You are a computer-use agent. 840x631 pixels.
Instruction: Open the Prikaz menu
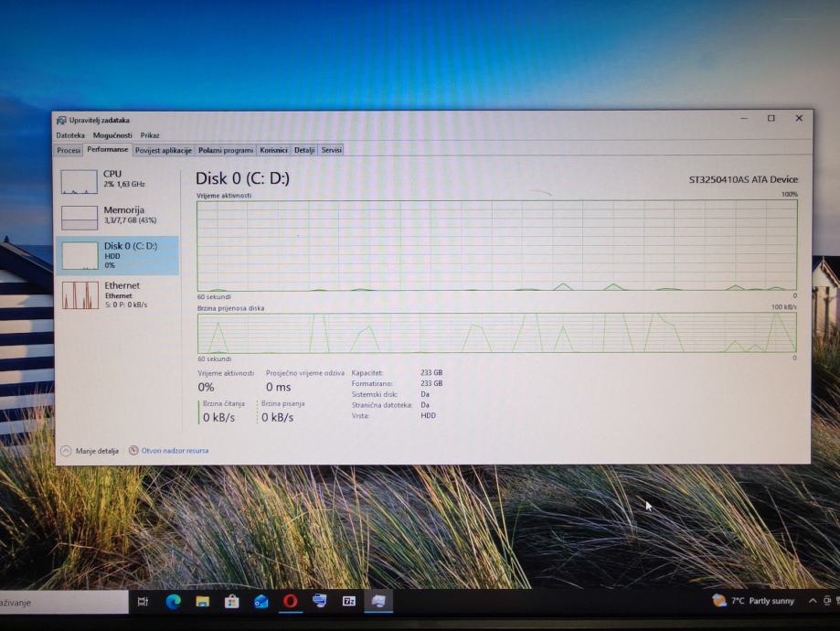(x=150, y=135)
